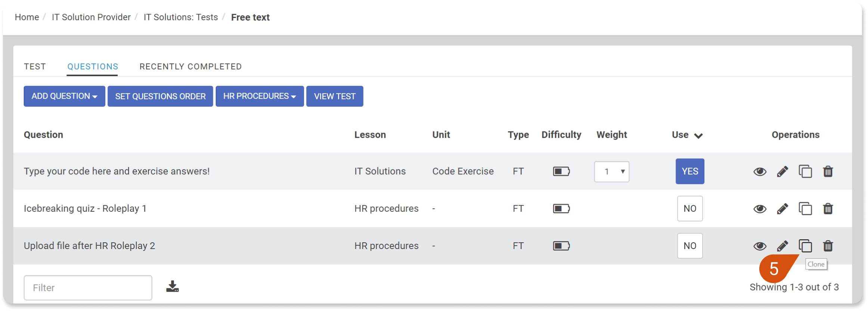Image resolution: width=868 pixels, height=311 pixels.
Task: Click 'Upload file after HR Roleplay 2' text
Action: (89, 246)
